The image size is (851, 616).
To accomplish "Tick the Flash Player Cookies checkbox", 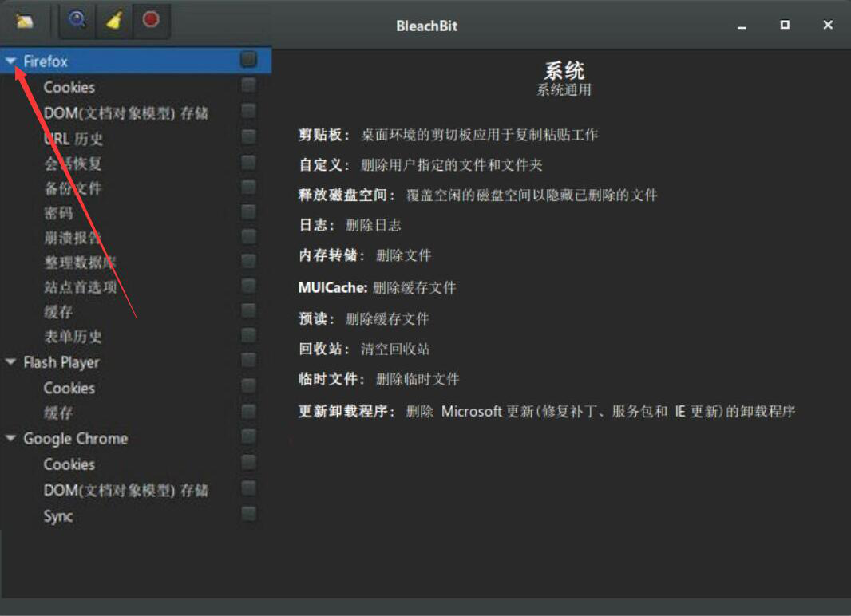I will [x=248, y=385].
